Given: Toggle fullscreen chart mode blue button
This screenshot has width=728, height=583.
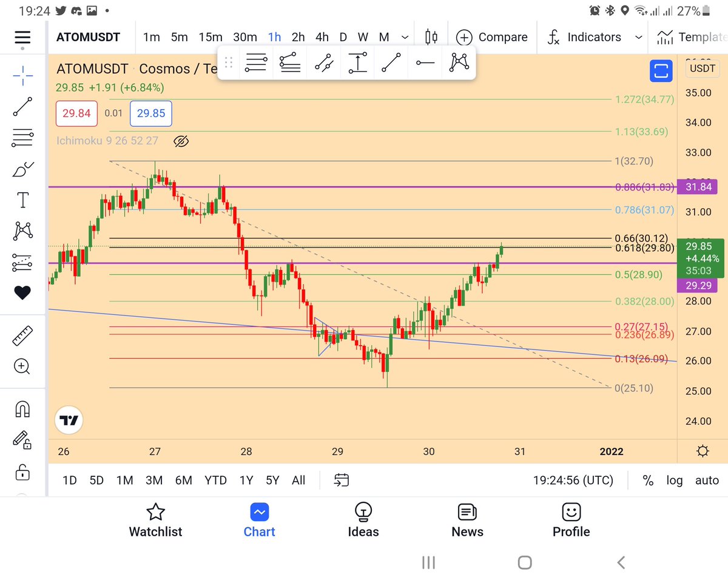Looking at the screenshot, I should tap(661, 72).
